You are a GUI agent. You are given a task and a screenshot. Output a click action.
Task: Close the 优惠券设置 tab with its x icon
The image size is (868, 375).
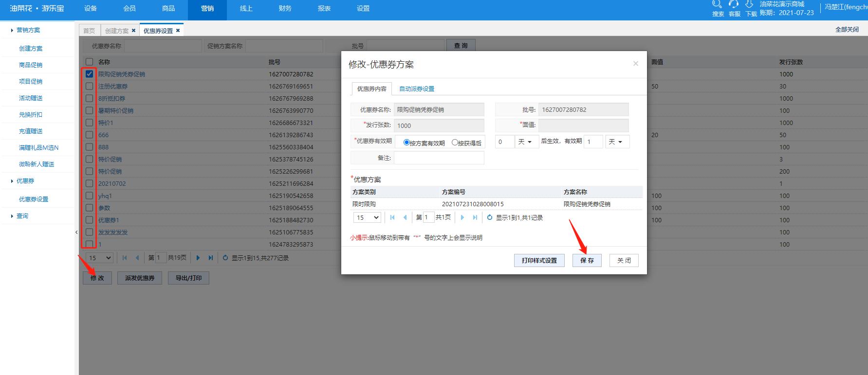[x=178, y=31]
